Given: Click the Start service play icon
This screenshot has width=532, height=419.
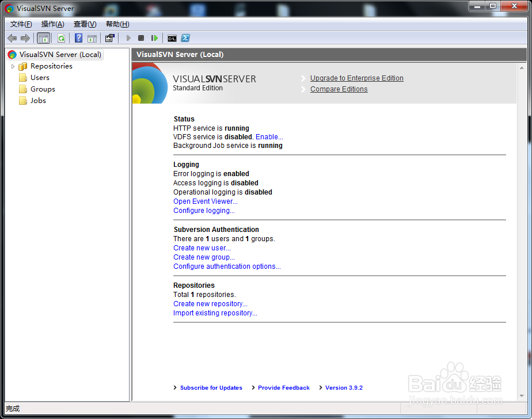Looking at the screenshot, I should coord(128,38).
